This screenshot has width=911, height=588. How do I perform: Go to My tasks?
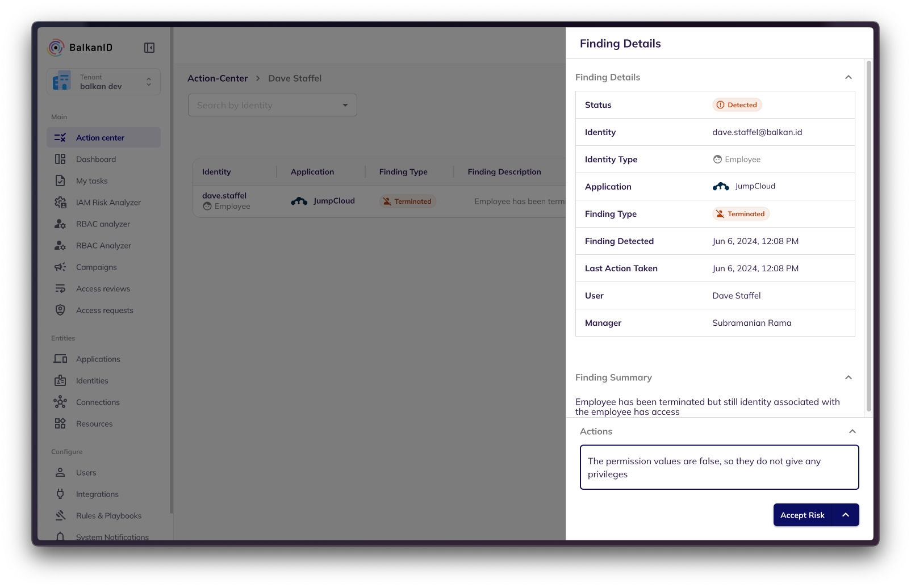(x=103, y=180)
